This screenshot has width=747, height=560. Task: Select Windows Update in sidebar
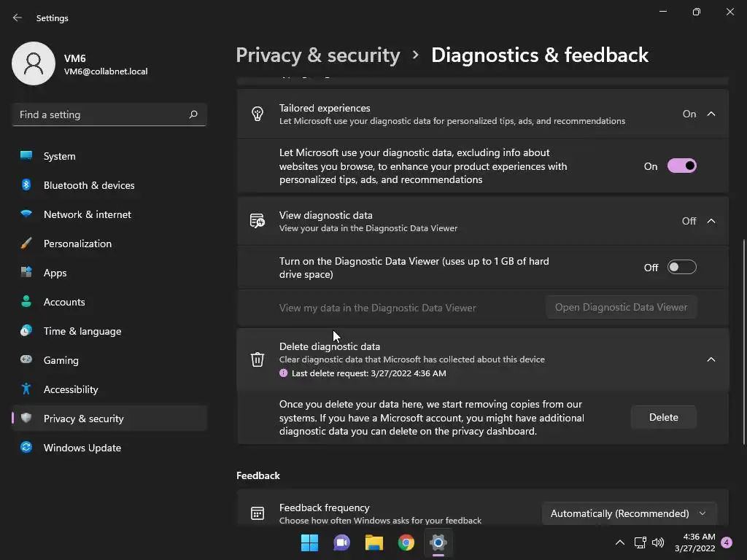click(x=82, y=448)
